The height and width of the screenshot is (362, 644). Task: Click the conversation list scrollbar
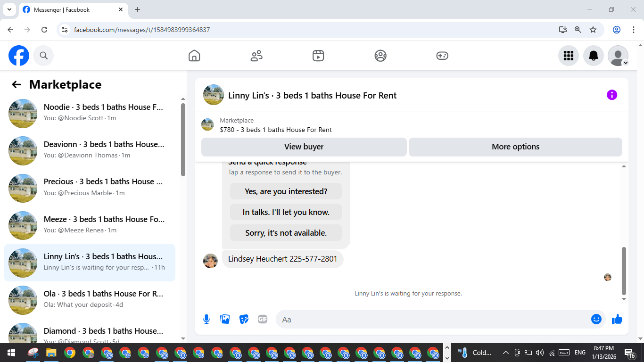183,140
